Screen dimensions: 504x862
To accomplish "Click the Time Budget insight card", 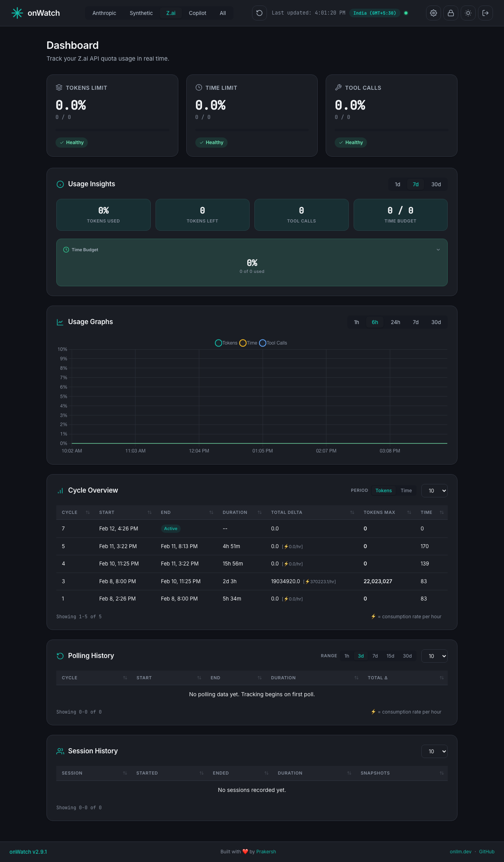I will [400, 215].
